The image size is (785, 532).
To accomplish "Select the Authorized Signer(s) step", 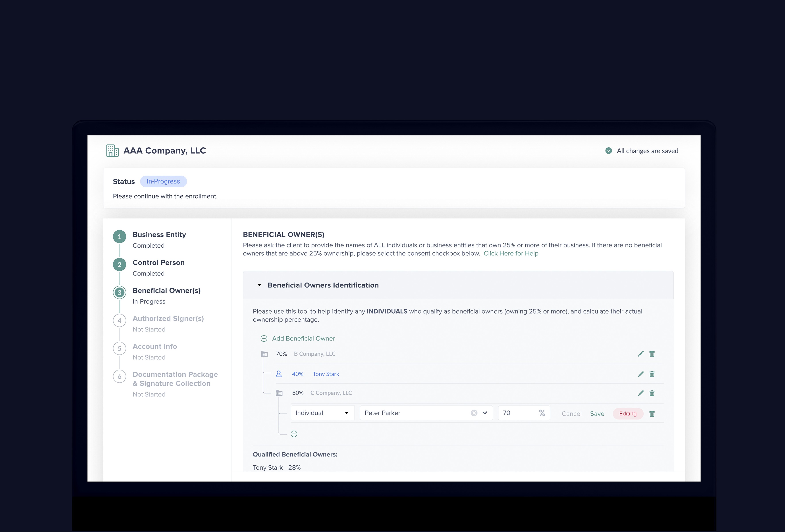I will (168, 318).
